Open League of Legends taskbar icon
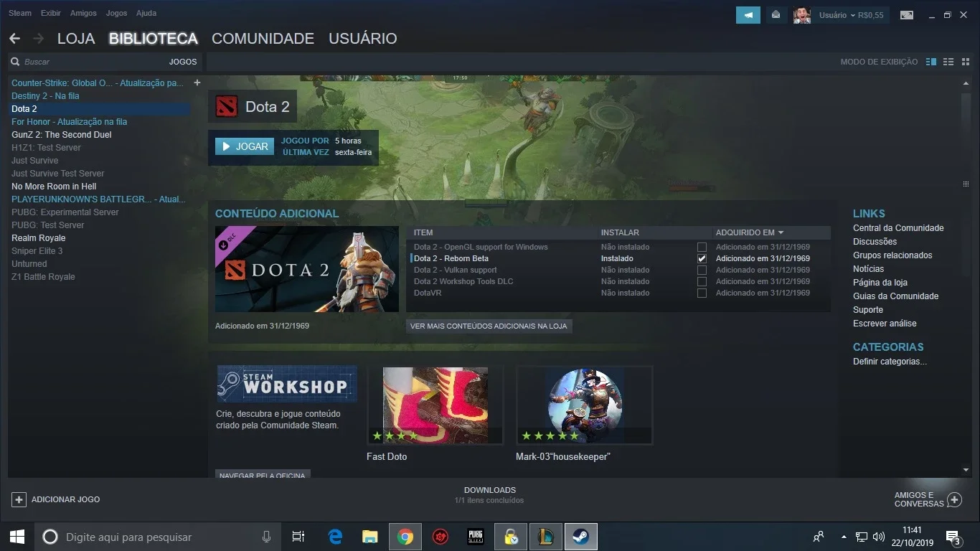Screen dimensions: 980x551 click(x=546, y=537)
